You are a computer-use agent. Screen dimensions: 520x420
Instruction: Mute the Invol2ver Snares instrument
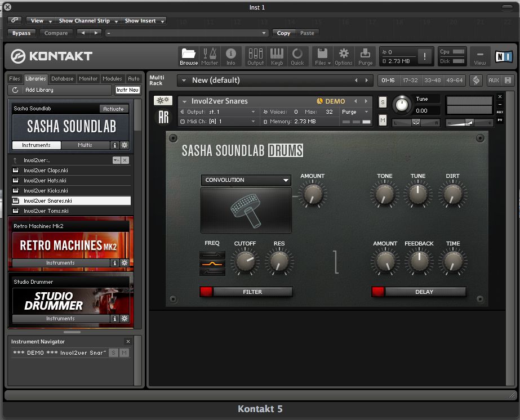(383, 120)
